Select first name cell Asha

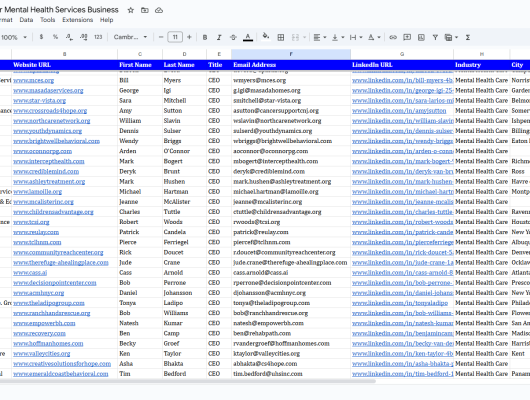140,364
